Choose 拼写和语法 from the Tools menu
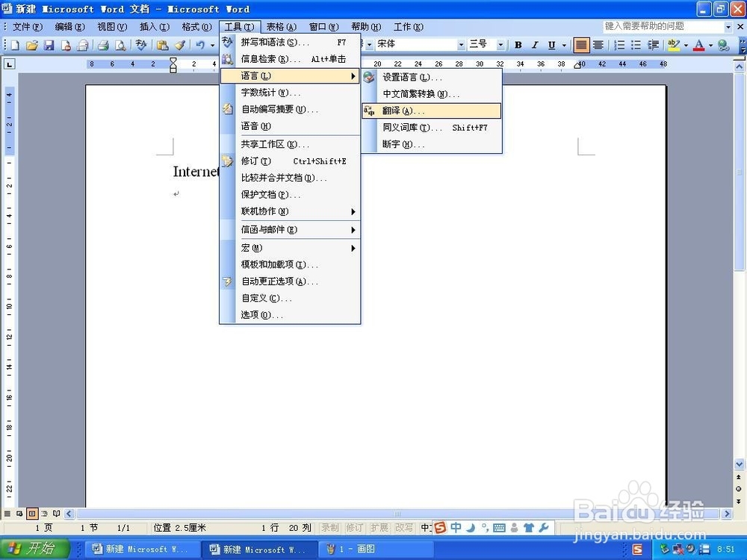Screen dimensions: 747x560 click(x=290, y=43)
